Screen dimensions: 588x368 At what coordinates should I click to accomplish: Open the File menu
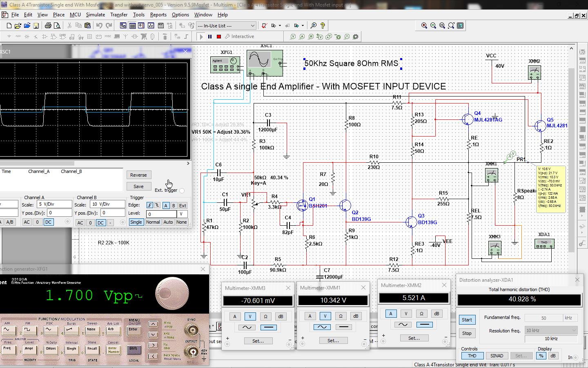[15, 14]
